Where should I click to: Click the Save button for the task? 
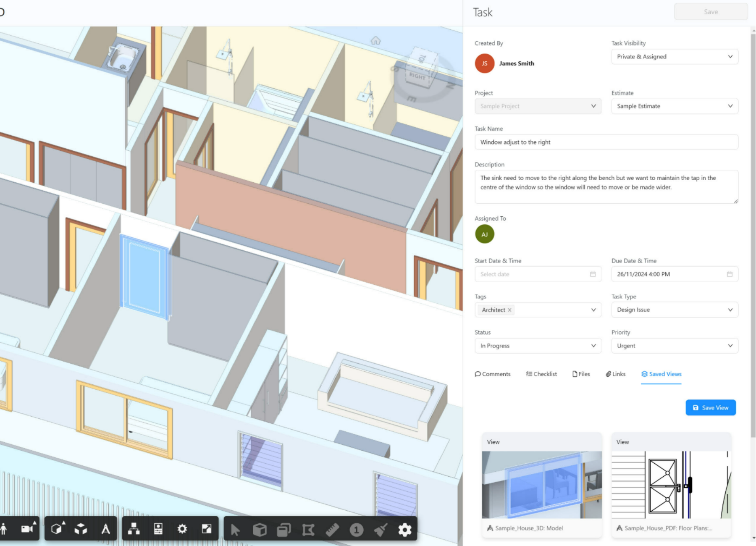[711, 11]
